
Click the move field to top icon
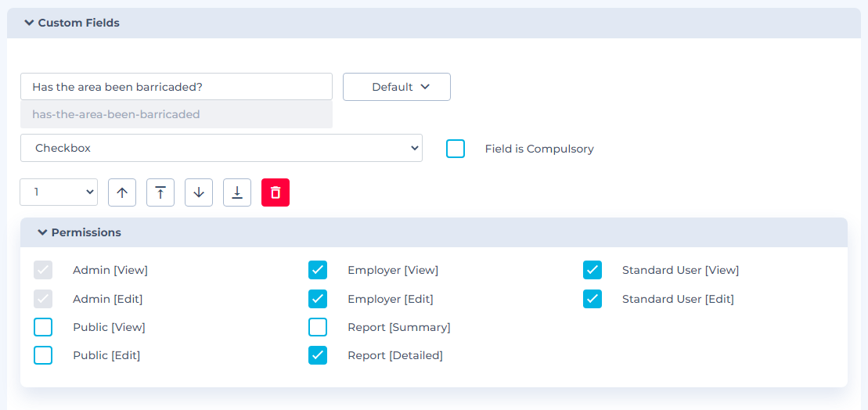pos(160,192)
